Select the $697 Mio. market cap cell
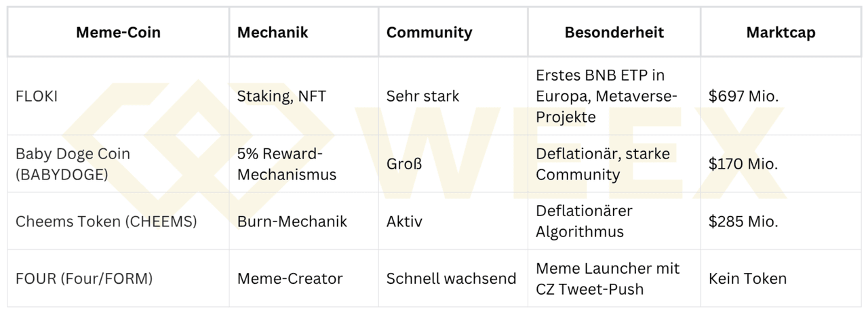Viewport: 868px width, 315px height. pyautogui.click(x=744, y=96)
